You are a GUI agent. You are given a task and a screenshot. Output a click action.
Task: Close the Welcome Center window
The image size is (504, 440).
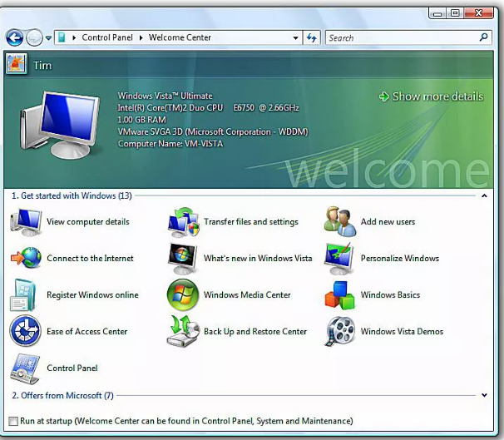coord(478,13)
